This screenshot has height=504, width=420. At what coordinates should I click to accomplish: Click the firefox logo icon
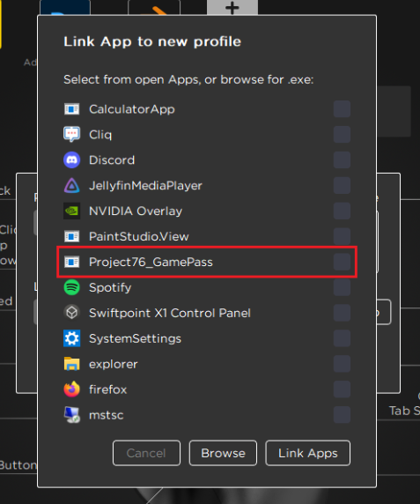point(71,389)
